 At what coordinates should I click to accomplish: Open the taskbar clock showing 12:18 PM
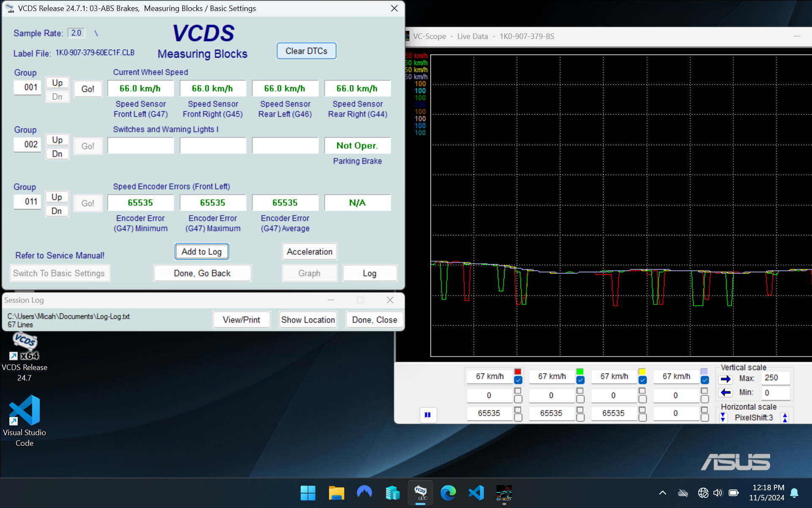point(767,493)
